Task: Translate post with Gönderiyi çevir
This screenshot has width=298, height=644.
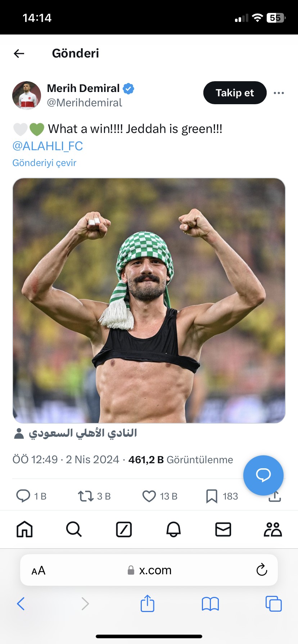Action: [44, 163]
